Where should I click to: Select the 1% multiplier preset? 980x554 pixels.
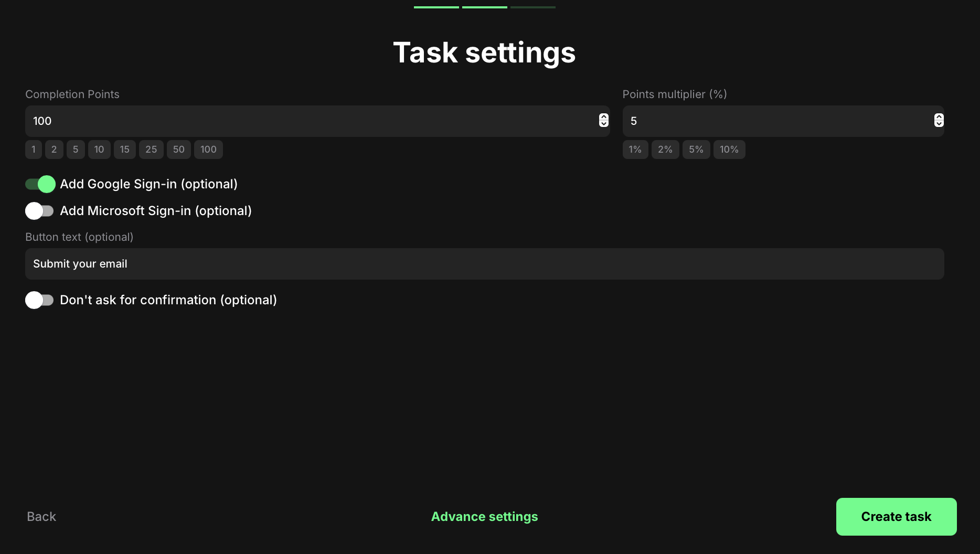point(635,150)
